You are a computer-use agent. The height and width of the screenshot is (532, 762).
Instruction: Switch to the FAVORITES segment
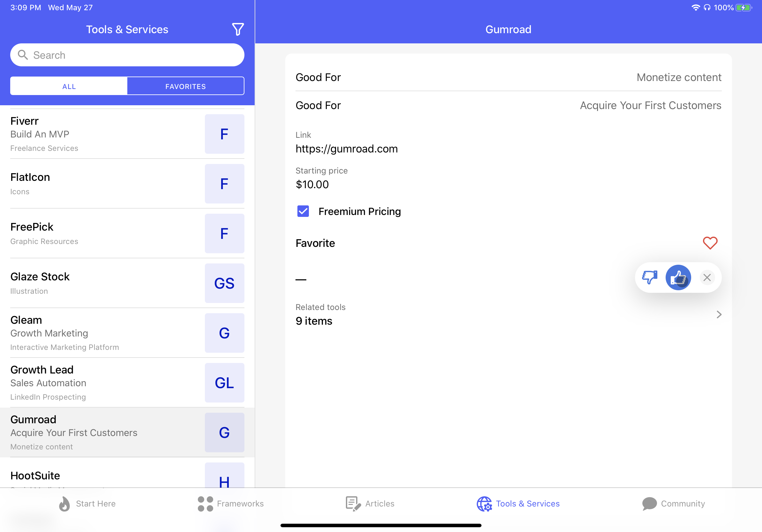click(x=185, y=86)
